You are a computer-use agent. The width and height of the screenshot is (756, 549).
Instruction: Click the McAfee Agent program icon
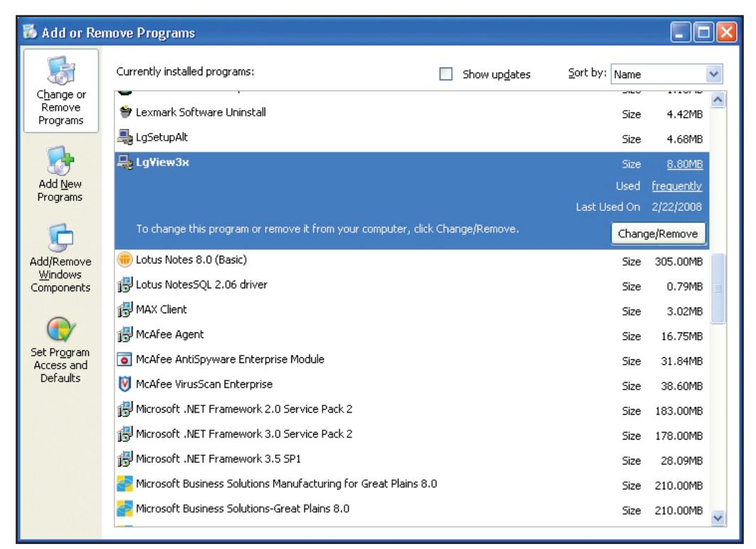125,335
